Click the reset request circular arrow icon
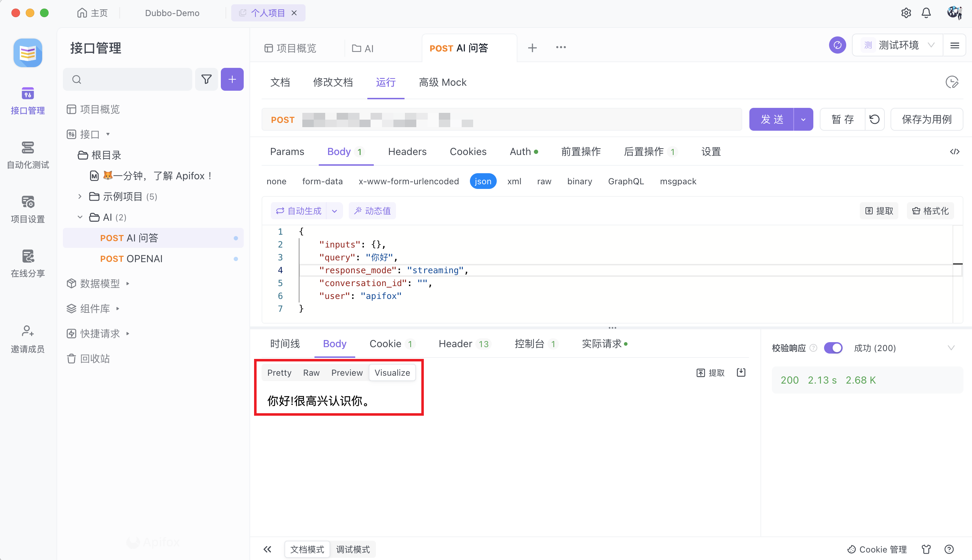Viewport: 972px width, 560px height. [874, 120]
